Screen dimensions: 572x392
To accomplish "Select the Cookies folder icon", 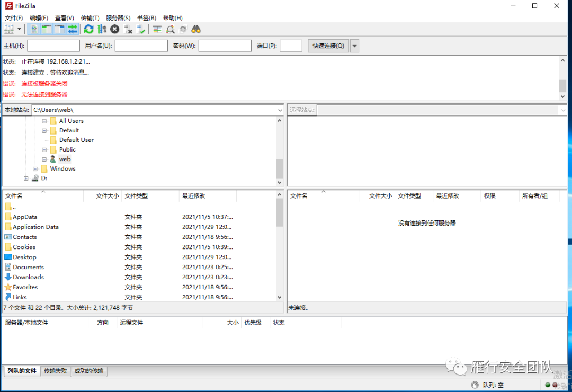I will (8, 247).
